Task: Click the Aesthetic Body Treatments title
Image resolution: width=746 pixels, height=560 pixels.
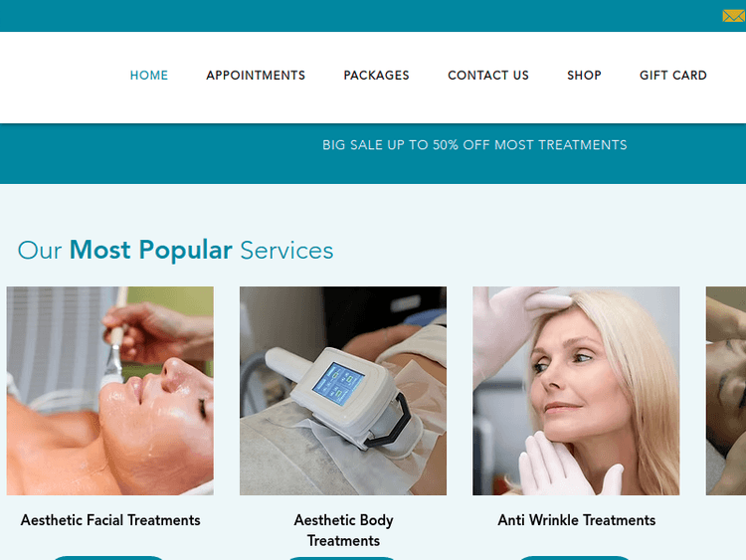Action: click(343, 530)
